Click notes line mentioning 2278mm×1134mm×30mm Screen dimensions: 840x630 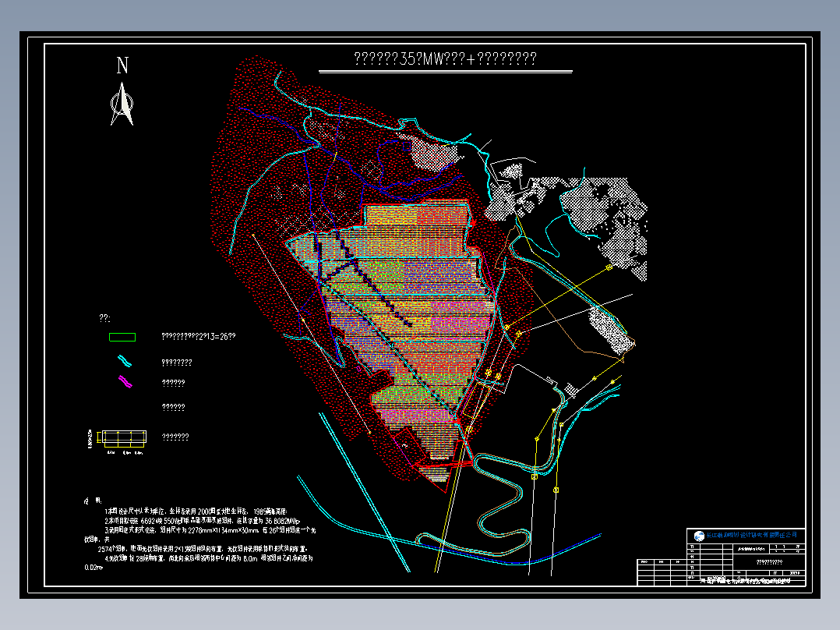(x=210, y=530)
